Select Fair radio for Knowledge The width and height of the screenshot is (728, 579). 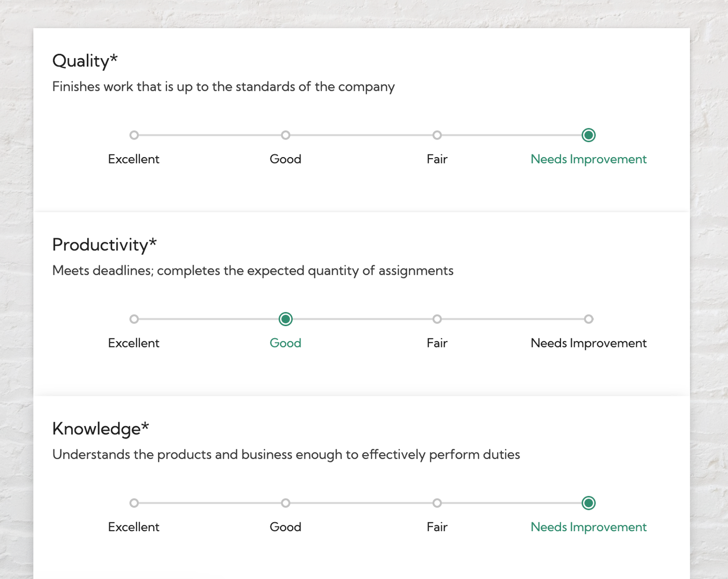click(437, 503)
